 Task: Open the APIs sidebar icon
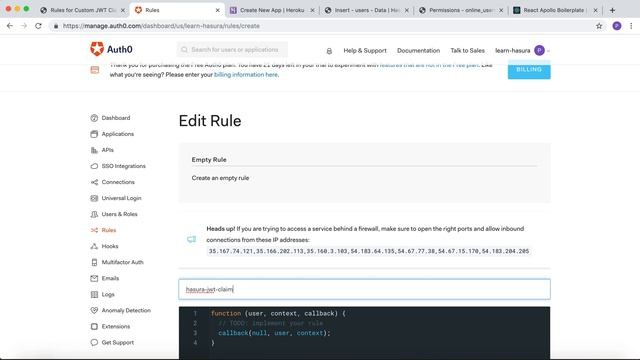click(x=94, y=150)
